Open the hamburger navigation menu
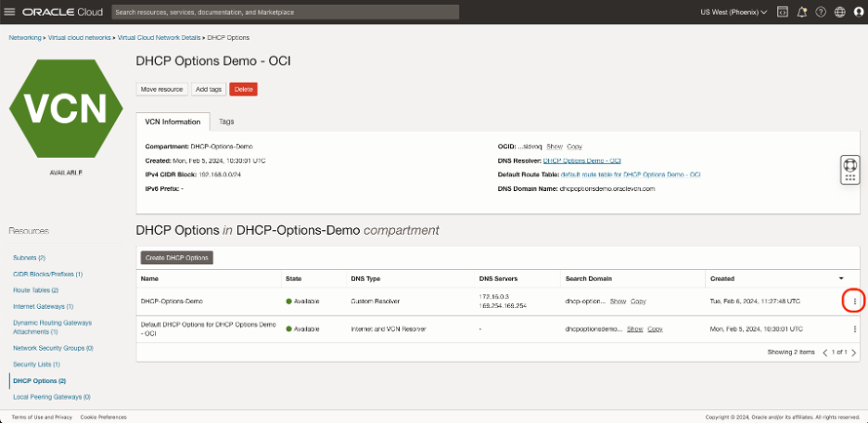 coord(9,12)
